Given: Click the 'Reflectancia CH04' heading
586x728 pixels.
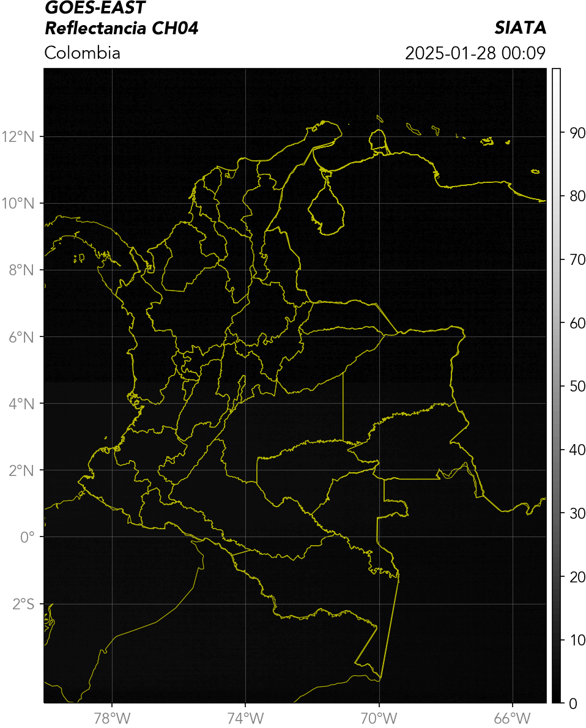Looking at the screenshot, I should pos(122,28).
